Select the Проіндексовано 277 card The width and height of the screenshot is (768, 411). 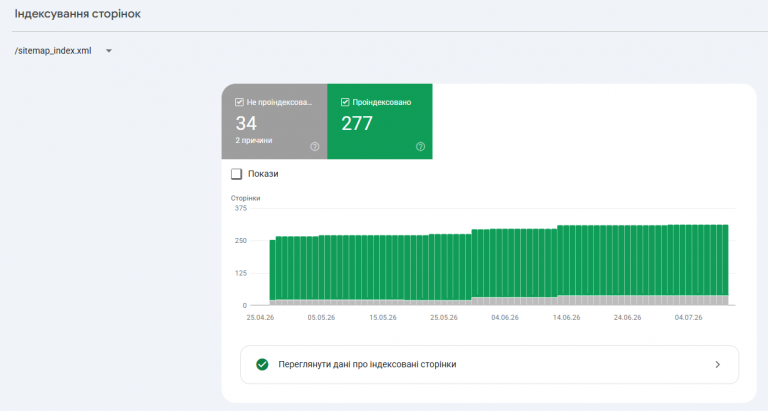coord(380,121)
